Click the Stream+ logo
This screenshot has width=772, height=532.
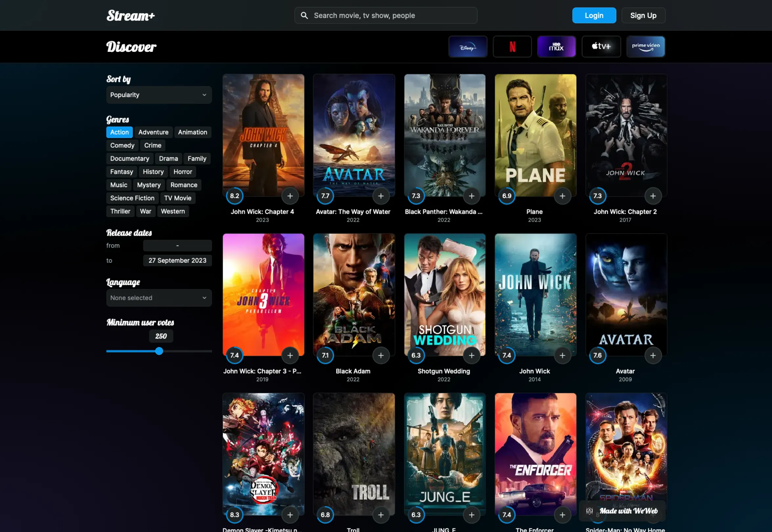pyautogui.click(x=131, y=15)
